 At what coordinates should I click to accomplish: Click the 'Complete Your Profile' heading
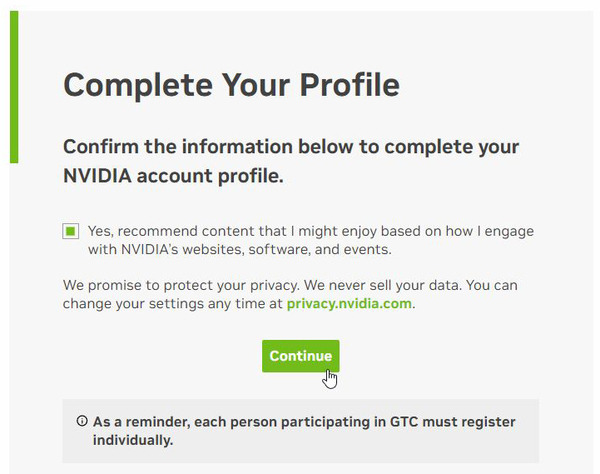[231, 84]
